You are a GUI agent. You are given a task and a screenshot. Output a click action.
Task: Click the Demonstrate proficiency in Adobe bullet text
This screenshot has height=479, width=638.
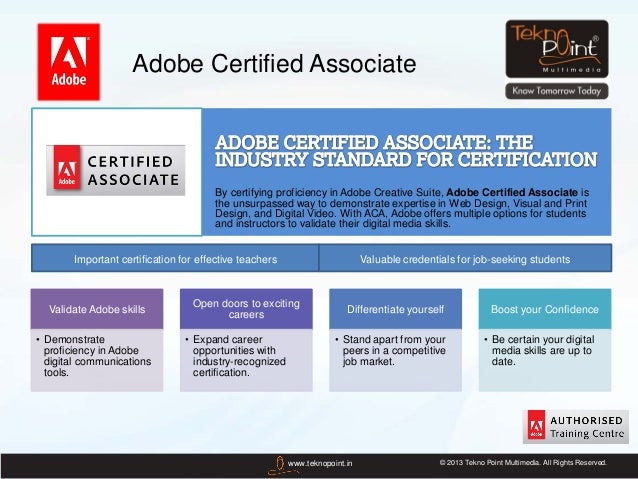tap(97, 356)
